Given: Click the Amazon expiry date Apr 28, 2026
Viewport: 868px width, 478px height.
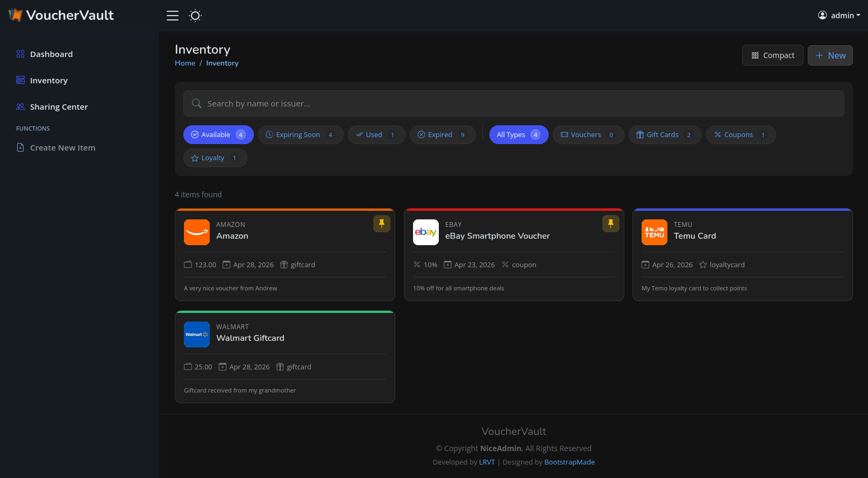Looking at the screenshot, I should [x=253, y=265].
